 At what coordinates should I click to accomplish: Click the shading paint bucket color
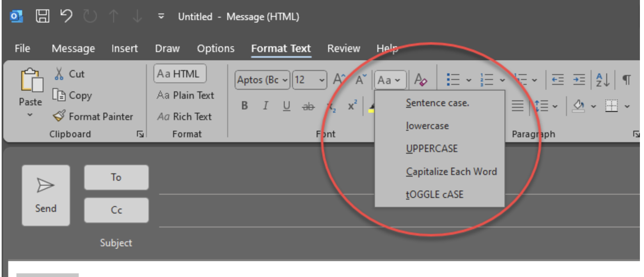coord(578,106)
